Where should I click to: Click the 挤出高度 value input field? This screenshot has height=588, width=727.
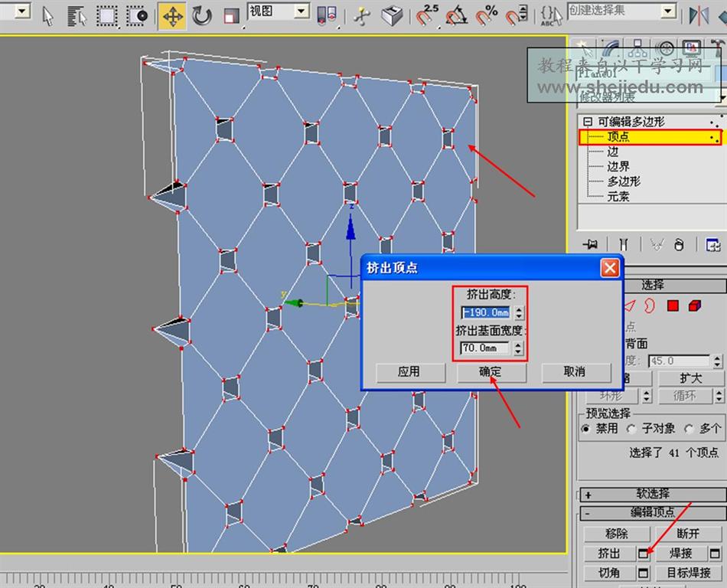coord(486,312)
